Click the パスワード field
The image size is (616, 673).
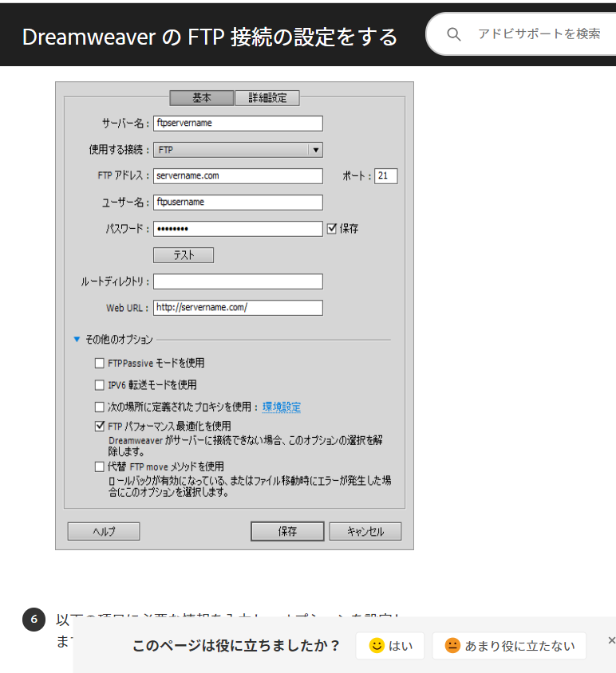click(x=238, y=229)
